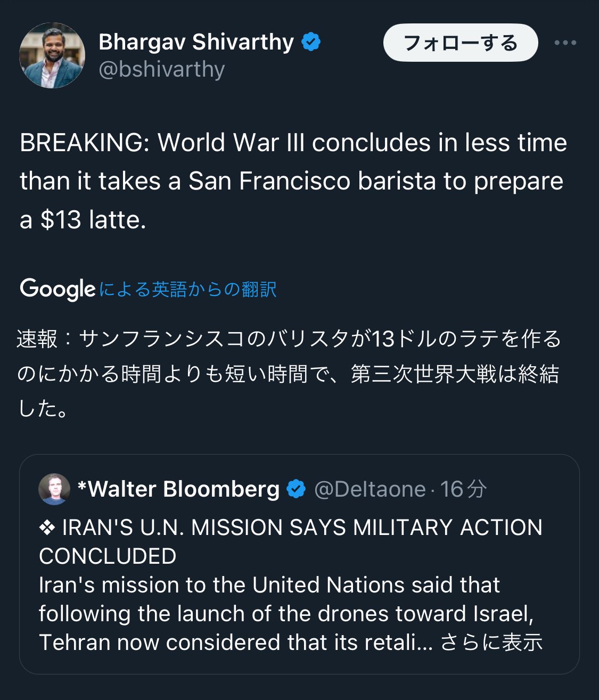Viewport: 599px width, 700px height.
Task: Click the @Deltaone handle
Action: pos(370,489)
